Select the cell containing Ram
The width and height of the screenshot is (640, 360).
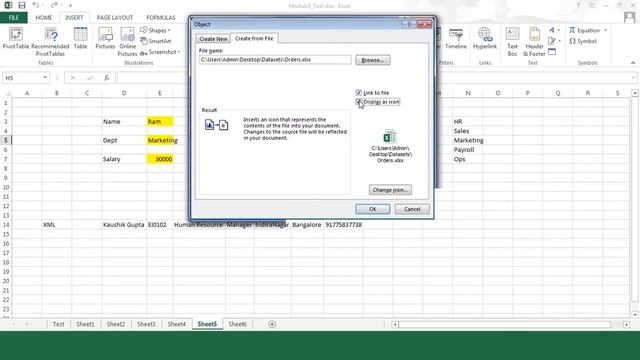(160, 121)
